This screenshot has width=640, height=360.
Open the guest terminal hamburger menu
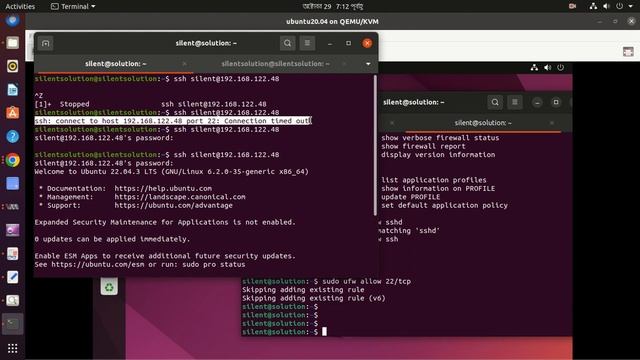[515, 102]
